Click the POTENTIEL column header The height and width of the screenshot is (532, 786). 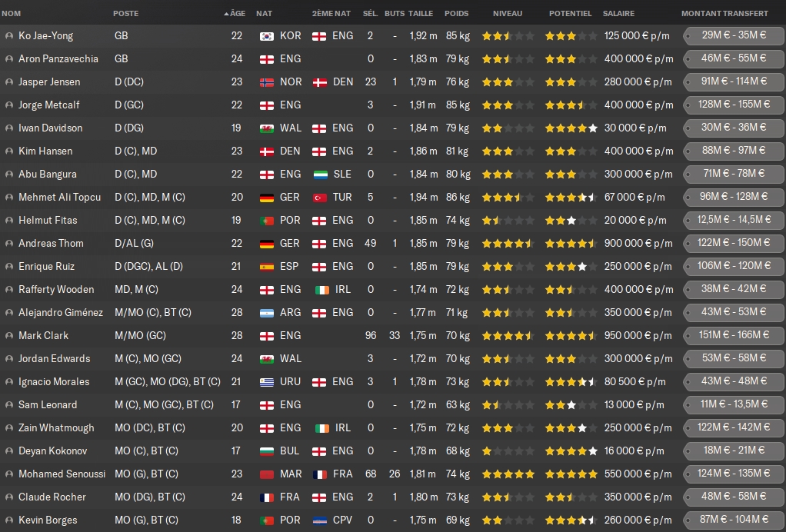pos(570,14)
